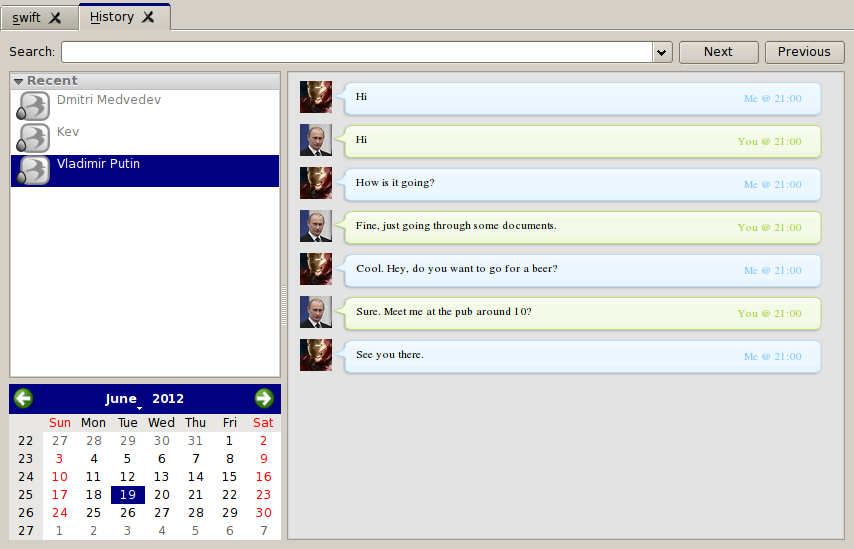This screenshot has width=854, height=549.
Task: Close the swift tab
Action: (x=55, y=17)
